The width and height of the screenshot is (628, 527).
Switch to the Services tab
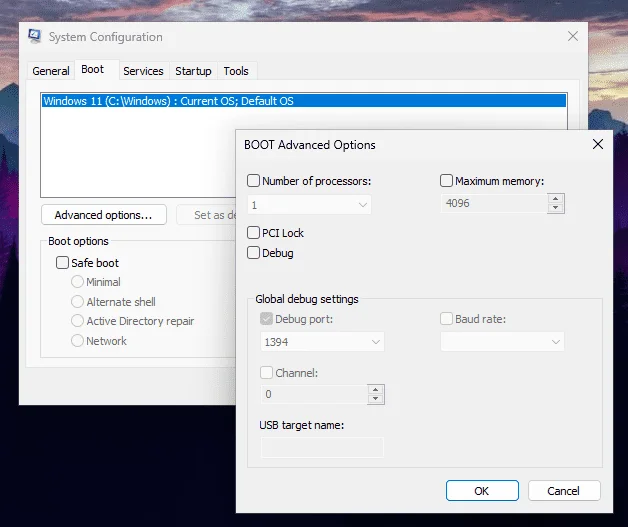click(x=143, y=71)
